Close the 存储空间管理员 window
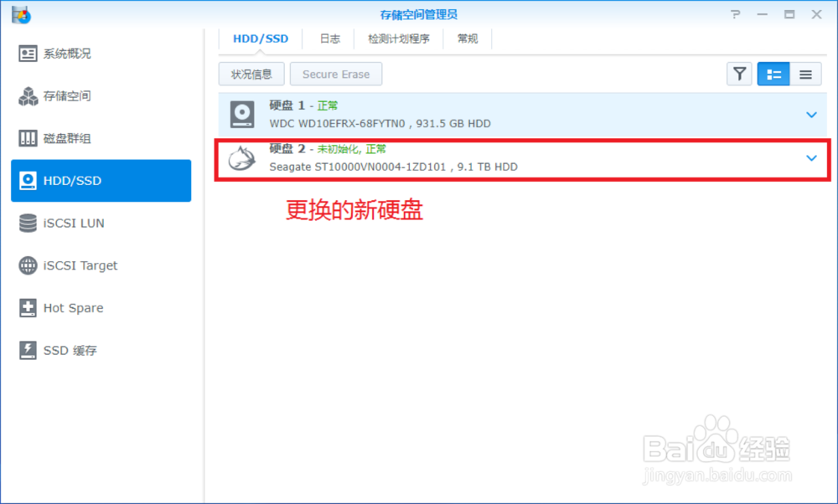Viewport: 838px width, 504px height. click(x=816, y=14)
